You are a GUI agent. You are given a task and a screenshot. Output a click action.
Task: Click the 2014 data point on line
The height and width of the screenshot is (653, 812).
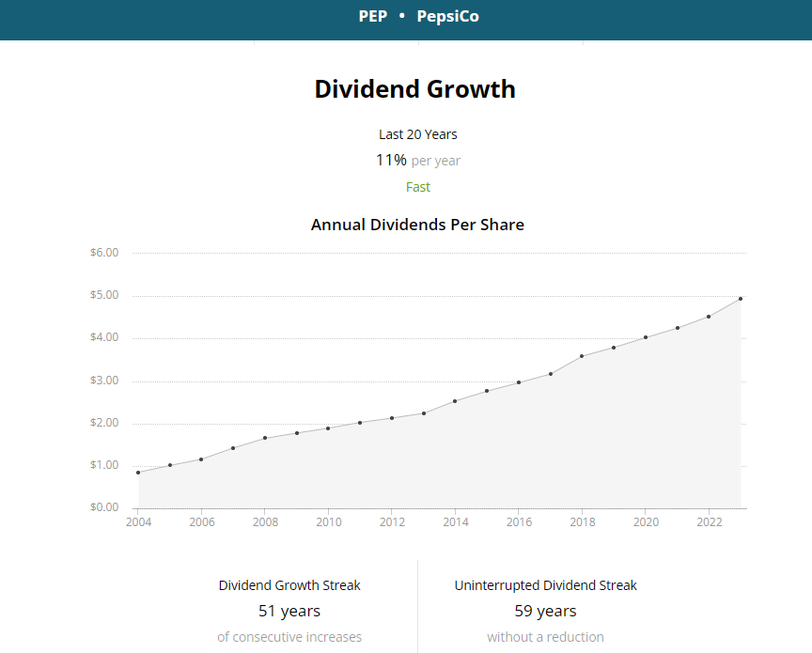(455, 401)
